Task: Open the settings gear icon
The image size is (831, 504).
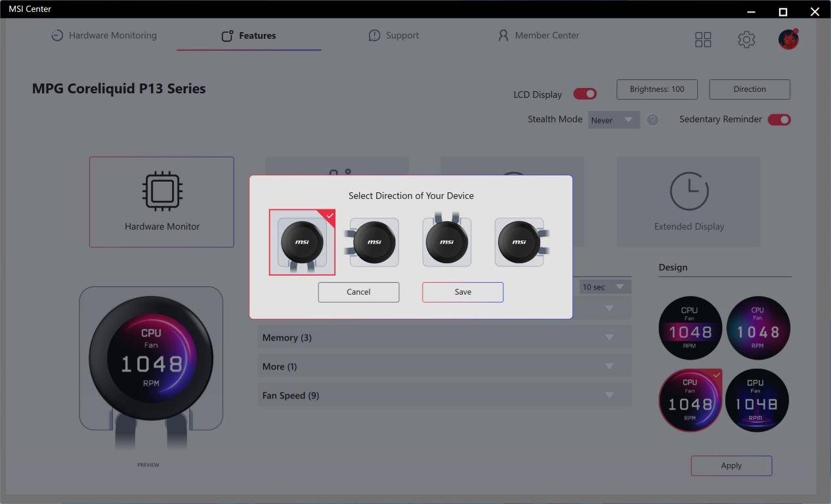Action: coord(746,39)
